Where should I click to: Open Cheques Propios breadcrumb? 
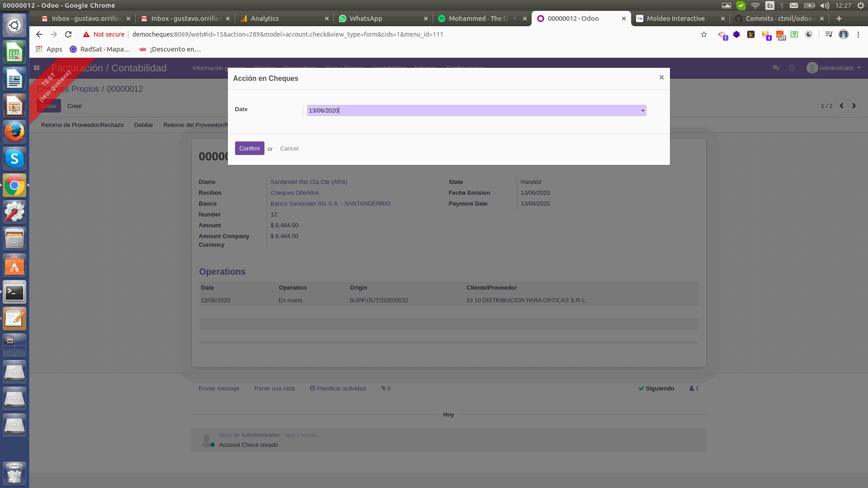[68, 89]
